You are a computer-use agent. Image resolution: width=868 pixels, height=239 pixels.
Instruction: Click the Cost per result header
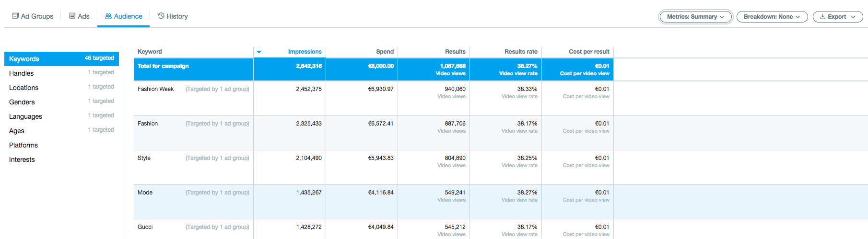tap(588, 52)
